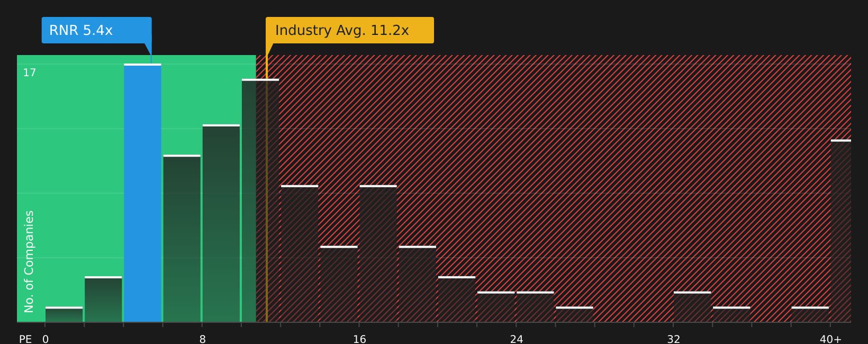The height and width of the screenshot is (344, 868).
Task: Click the axis label '32'
Action: click(674, 339)
